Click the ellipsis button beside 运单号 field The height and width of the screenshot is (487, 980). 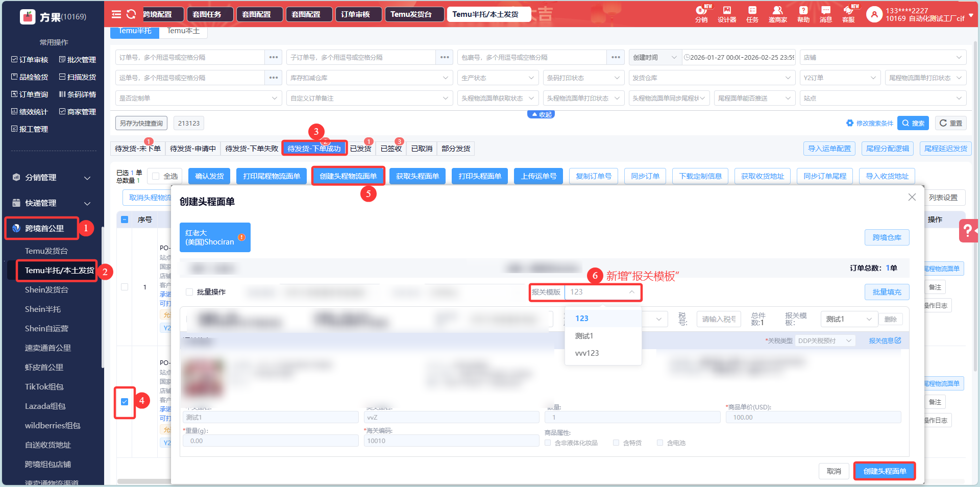pos(274,78)
